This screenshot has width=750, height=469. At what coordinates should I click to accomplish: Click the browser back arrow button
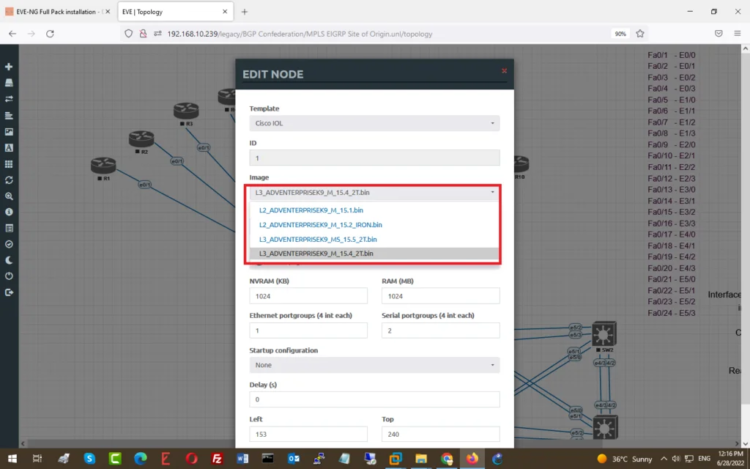13,33
